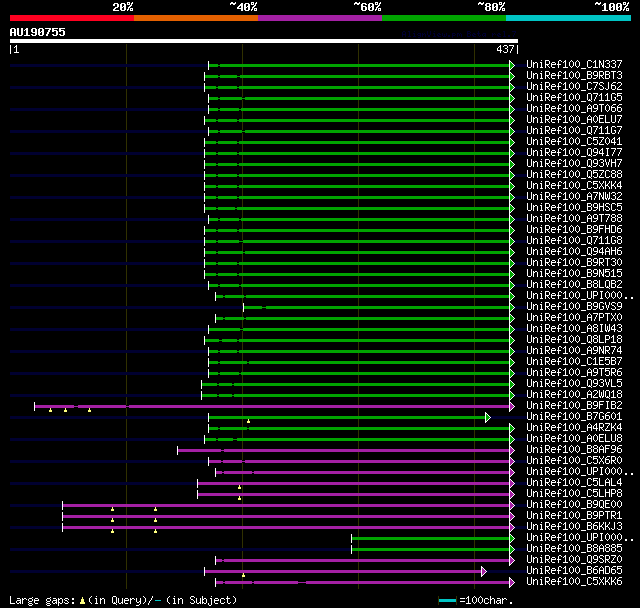This screenshot has width=640, height=608.
Task: Select the UniRef100_B9FIB2 alignment label
Action: pos(574,406)
